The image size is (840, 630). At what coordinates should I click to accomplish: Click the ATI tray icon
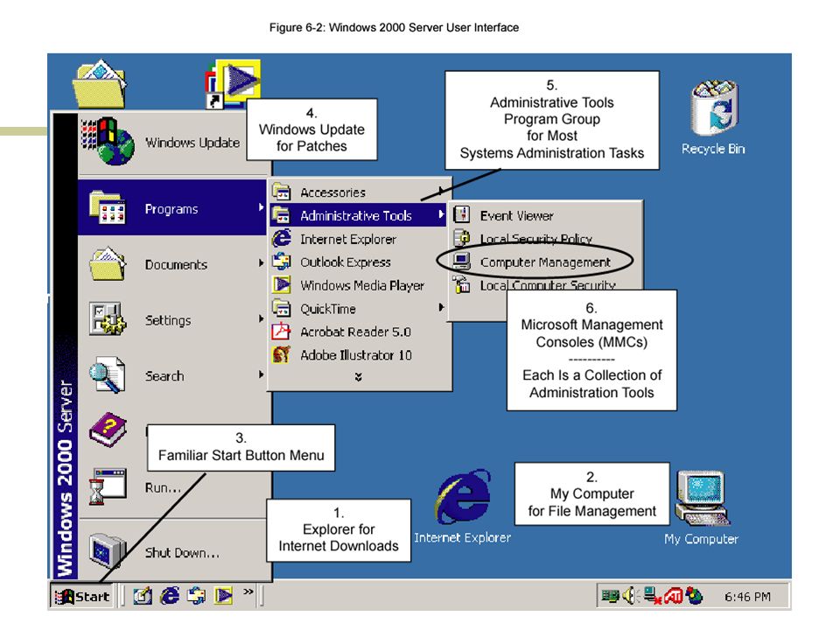(x=674, y=595)
